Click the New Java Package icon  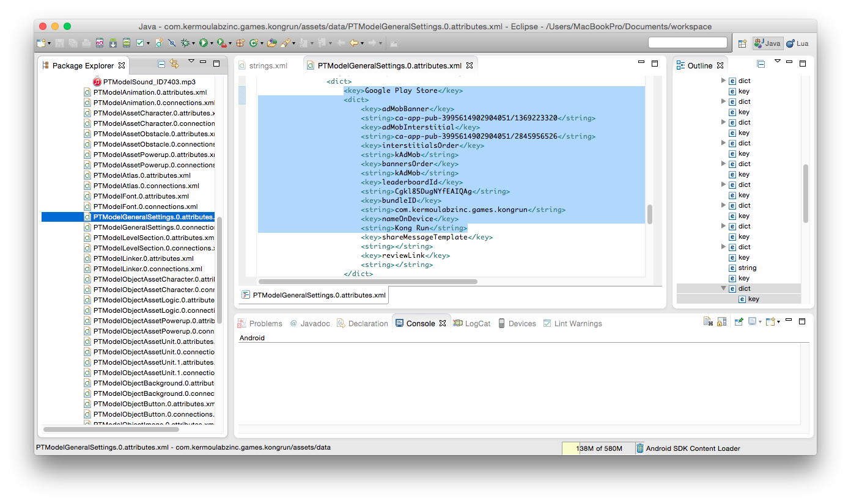point(240,43)
